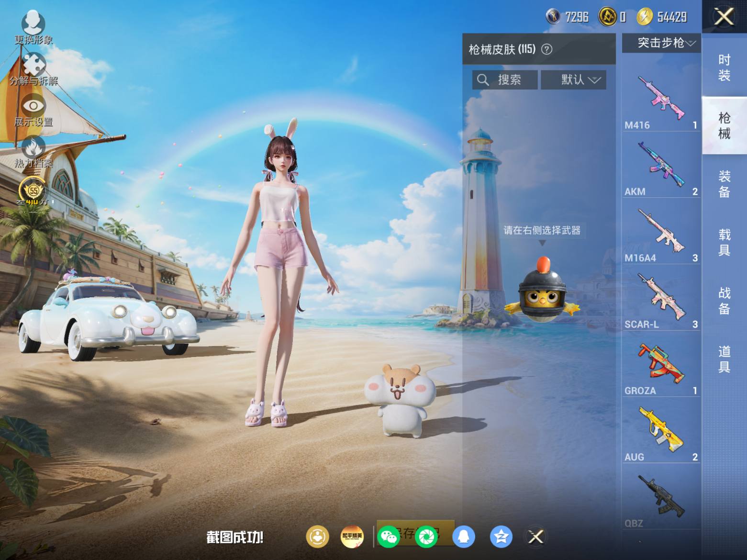Switch to the 载具 tab
Viewport: 747px width, 560px height.
pyautogui.click(x=724, y=242)
